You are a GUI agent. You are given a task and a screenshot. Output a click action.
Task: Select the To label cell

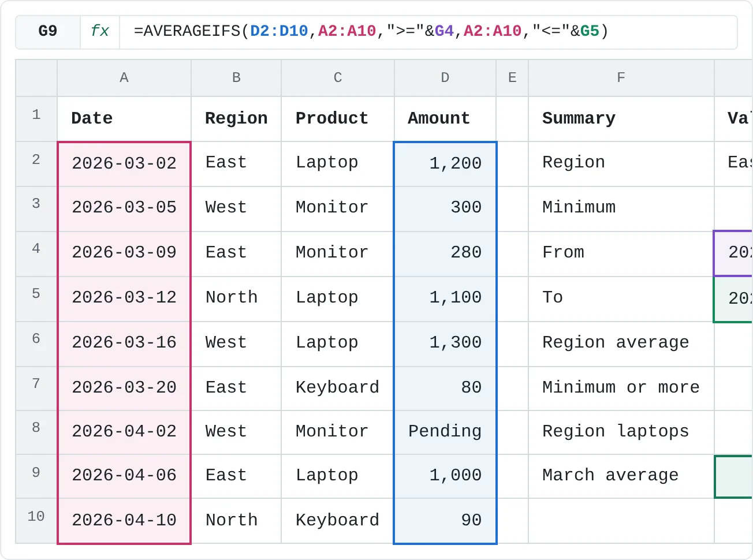pos(621,299)
